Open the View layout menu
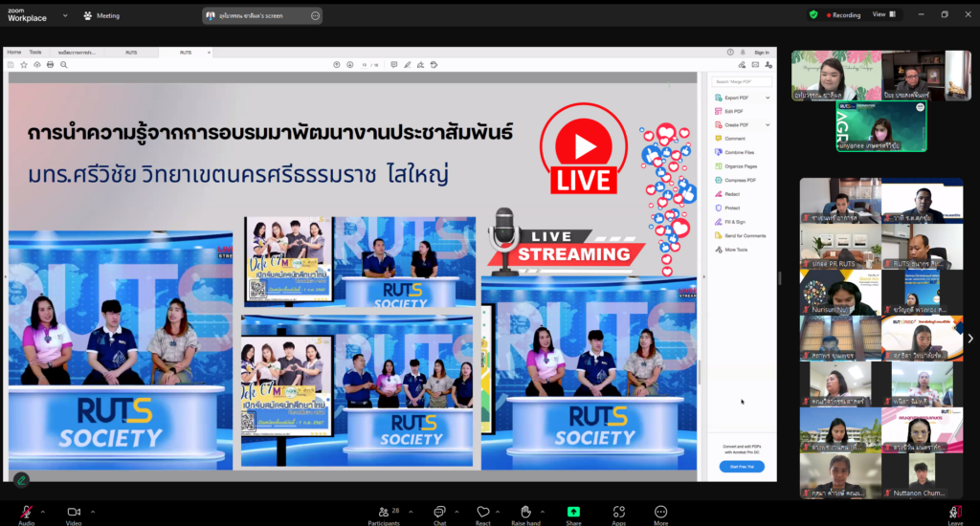The height and width of the screenshot is (526, 980). (883, 14)
